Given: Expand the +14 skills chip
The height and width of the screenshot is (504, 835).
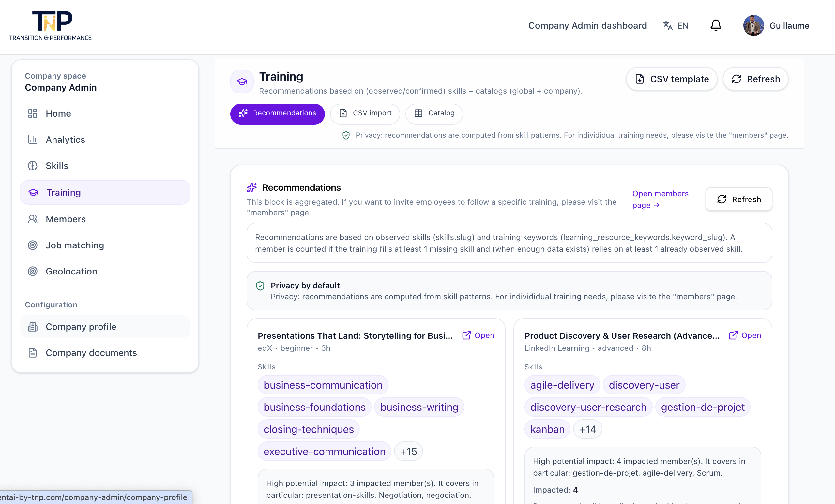Looking at the screenshot, I should click(587, 429).
